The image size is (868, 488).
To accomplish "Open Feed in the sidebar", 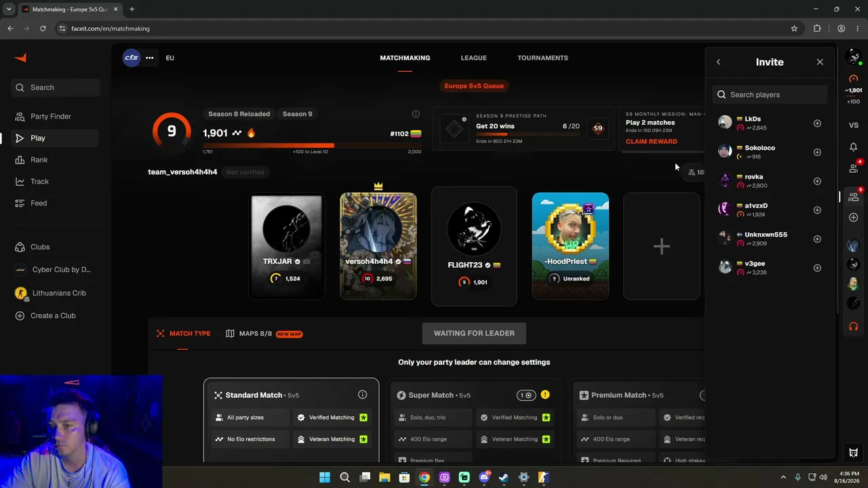I will 55,203.
